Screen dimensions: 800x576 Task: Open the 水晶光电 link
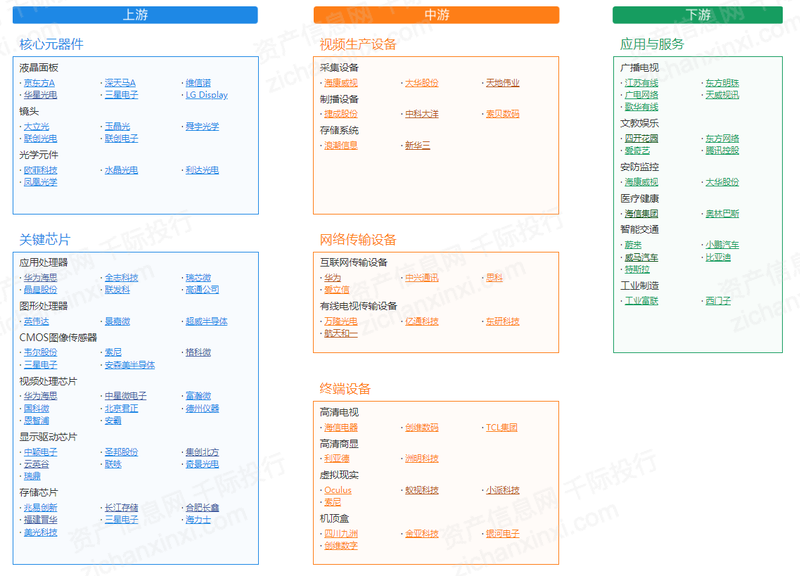(121, 170)
